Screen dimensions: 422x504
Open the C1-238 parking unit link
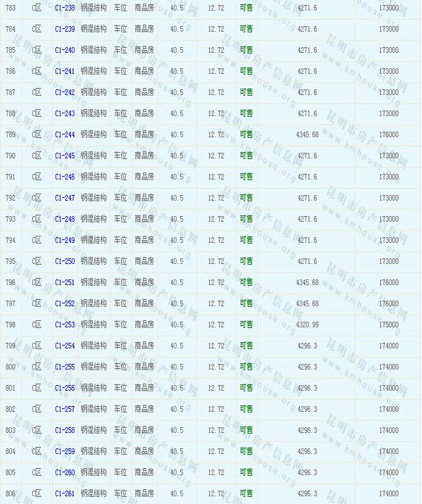tap(64, 8)
